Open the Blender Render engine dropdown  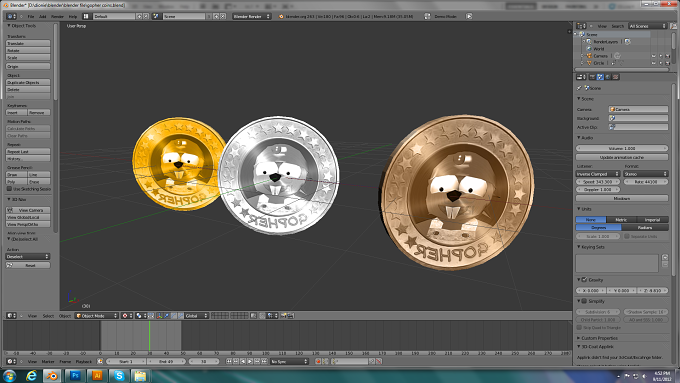pos(252,16)
